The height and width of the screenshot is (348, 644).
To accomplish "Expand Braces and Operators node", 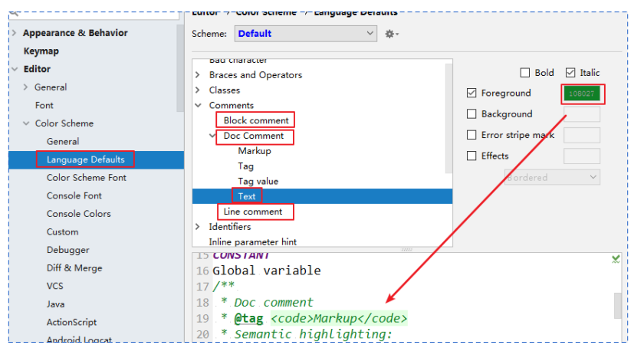I will click(198, 75).
